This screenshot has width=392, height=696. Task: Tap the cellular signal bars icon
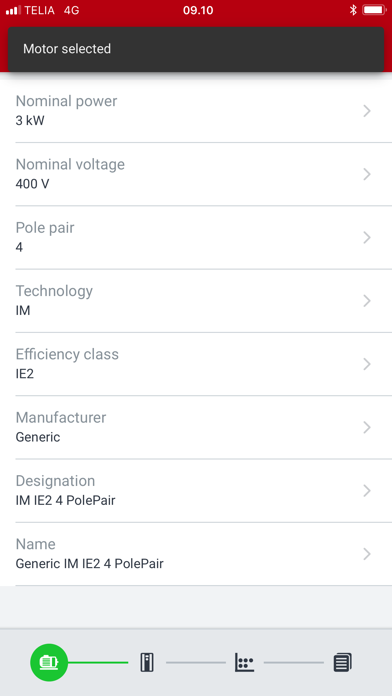13,10
